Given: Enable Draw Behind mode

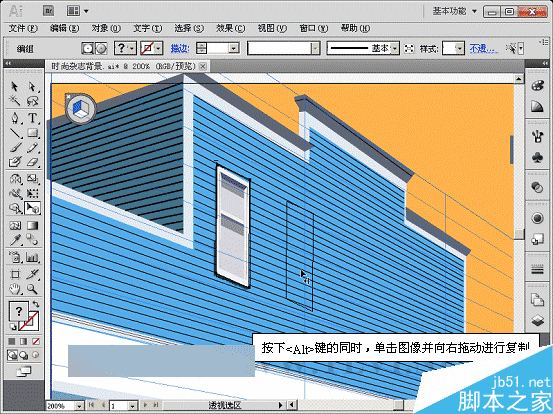Looking at the screenshot, I should click(x=24, y=355).
